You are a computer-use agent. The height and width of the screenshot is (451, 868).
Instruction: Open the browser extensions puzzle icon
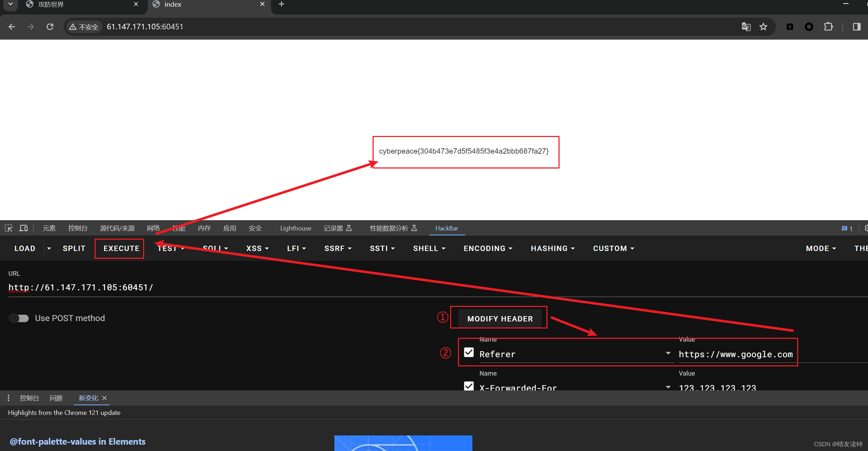coord(829,27)
